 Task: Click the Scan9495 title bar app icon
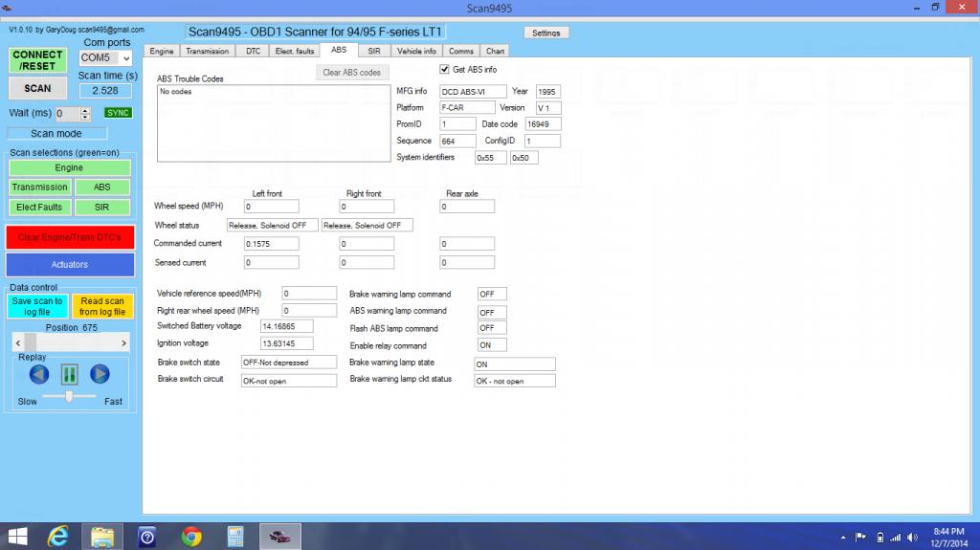coord(8,8)
